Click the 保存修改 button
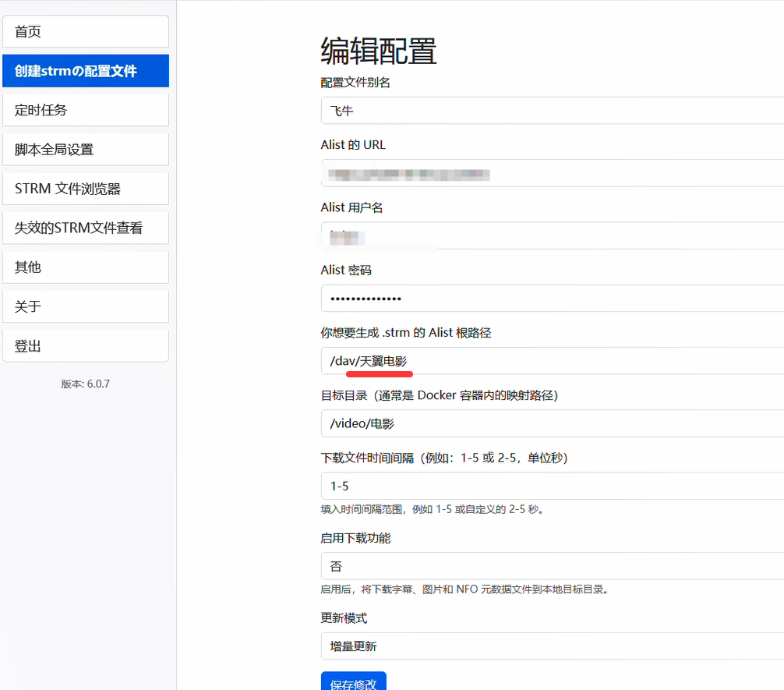This screenshot has height=690, width=784. point(354,681)
